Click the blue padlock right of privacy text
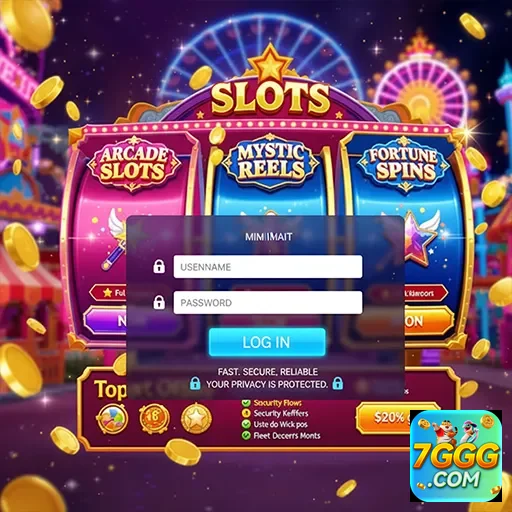This screenshot has width=512, height=512. coord(338,383)
